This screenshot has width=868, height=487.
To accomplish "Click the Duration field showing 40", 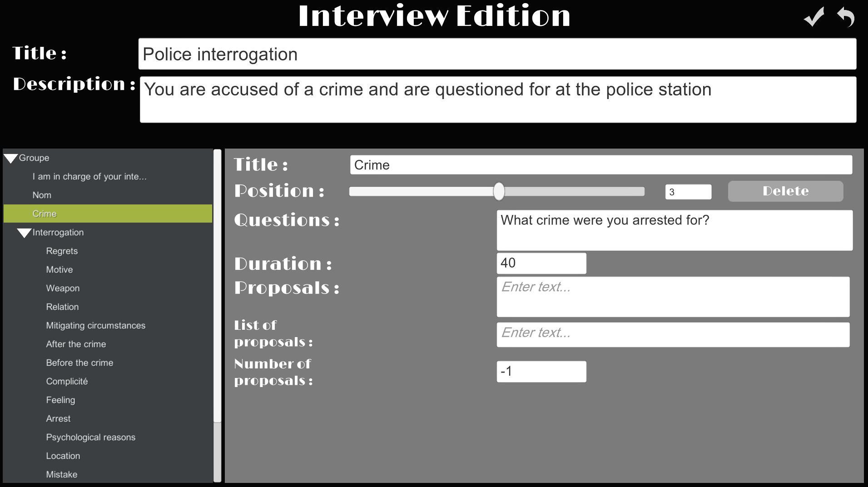I will pos(541,263).
